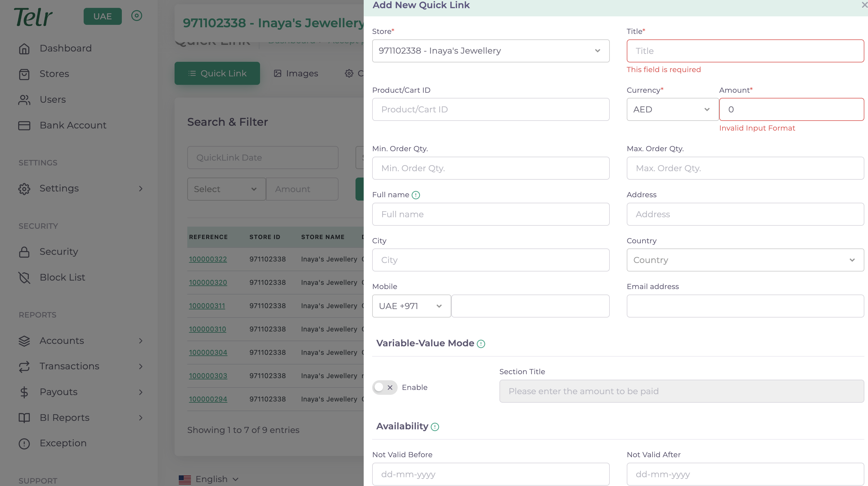
Task: Sort by the REFERENCE column header
Action: [208, 237]
